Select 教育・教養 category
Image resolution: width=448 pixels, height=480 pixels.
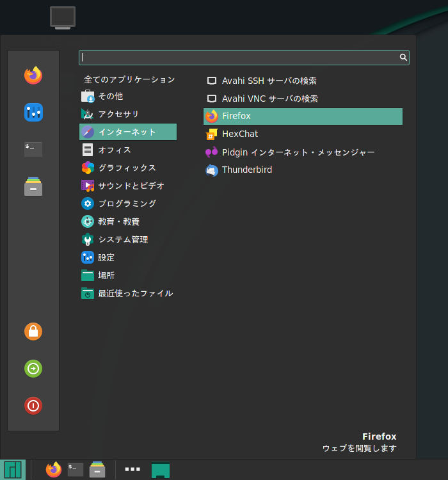click(x=128, y=221)
